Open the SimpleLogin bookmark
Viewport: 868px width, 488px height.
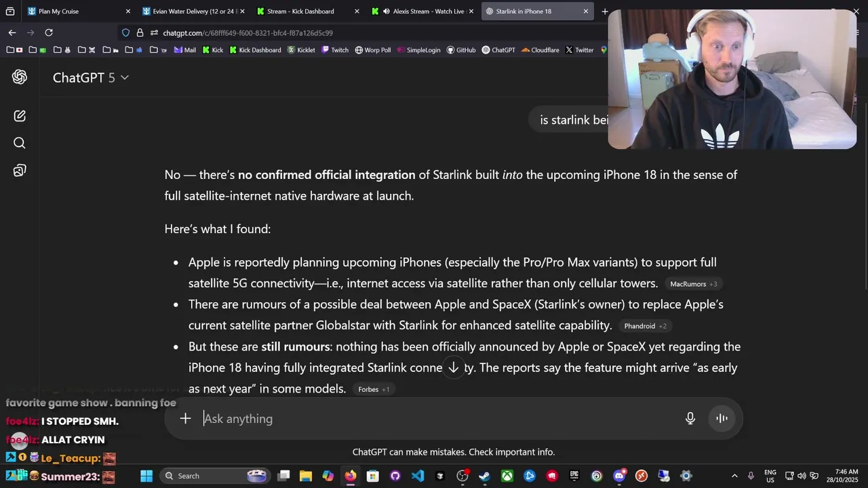point(418,50)
